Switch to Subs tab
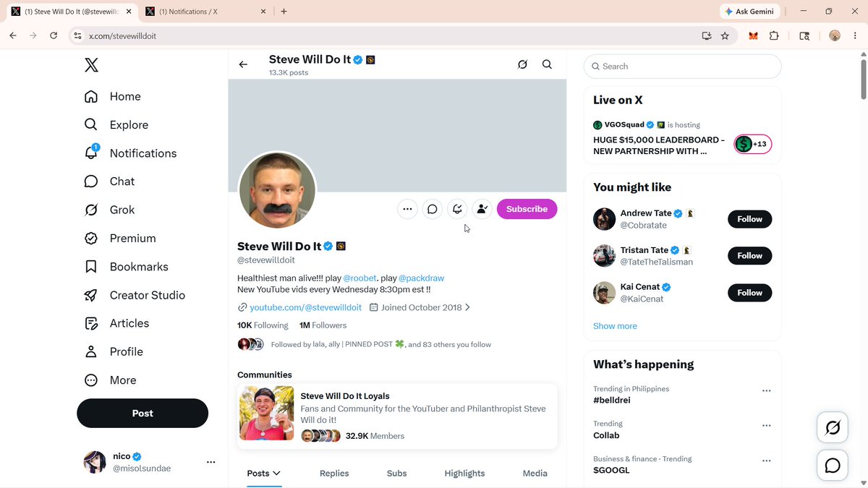Screen dimensions: 868x488 [x=397, y=474]
